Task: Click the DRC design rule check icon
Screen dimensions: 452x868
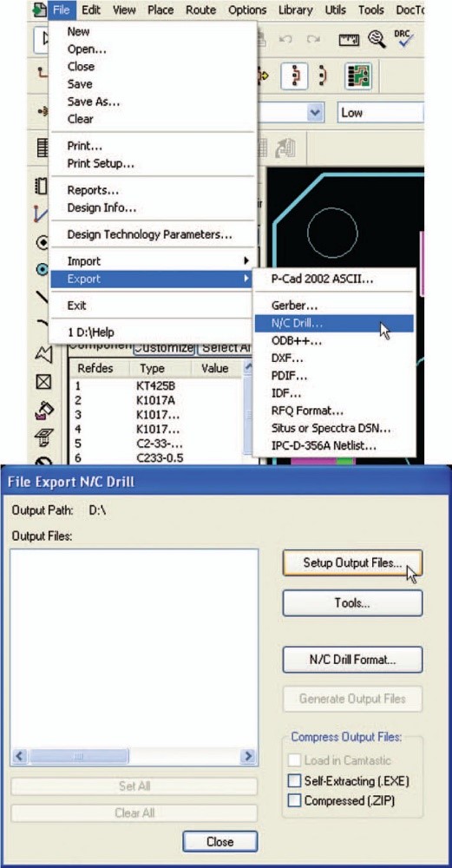Action: tap(404, 39)
